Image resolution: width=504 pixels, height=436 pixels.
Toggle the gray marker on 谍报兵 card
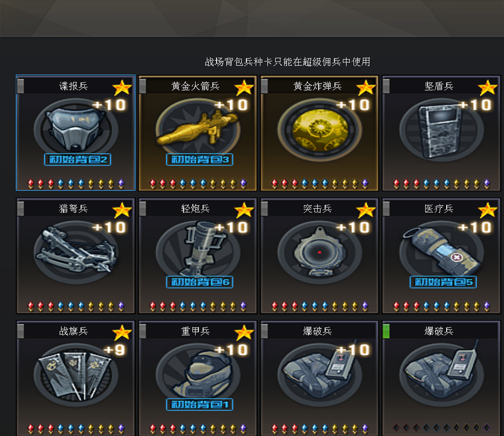(20, 86)
